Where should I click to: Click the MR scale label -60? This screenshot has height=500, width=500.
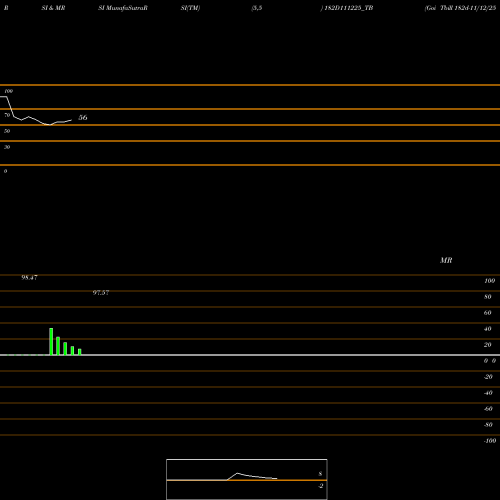[x=488, y=409]
